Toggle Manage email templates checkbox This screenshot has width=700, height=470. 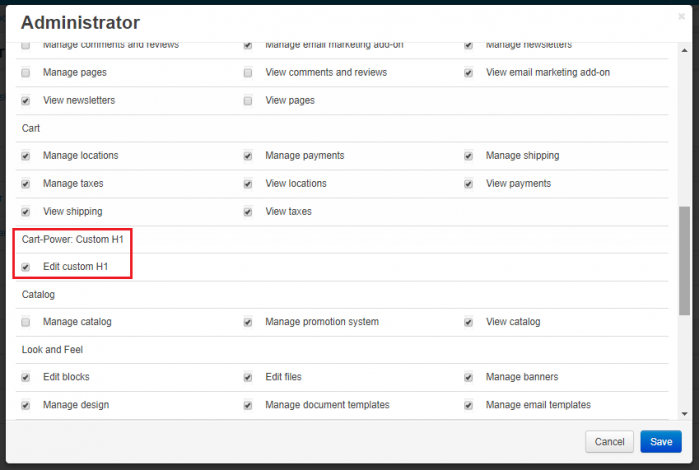(468, 405)
